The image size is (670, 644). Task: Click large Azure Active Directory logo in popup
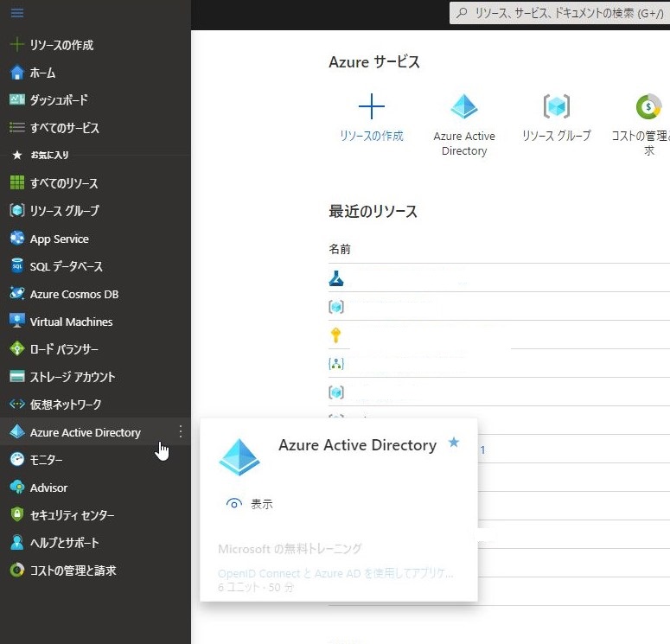(x=239, y=456)
